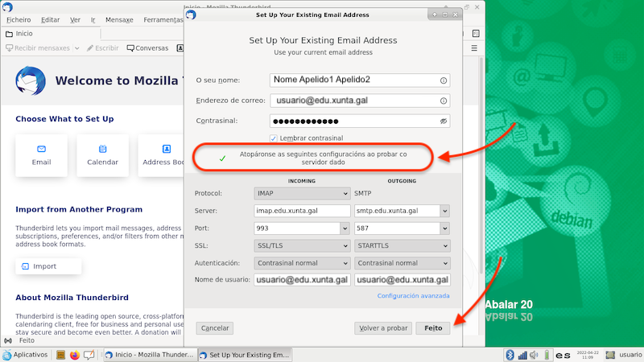
Task: Click the Bluetooth icon in the system tray
Action: click(x=510, y=355)
